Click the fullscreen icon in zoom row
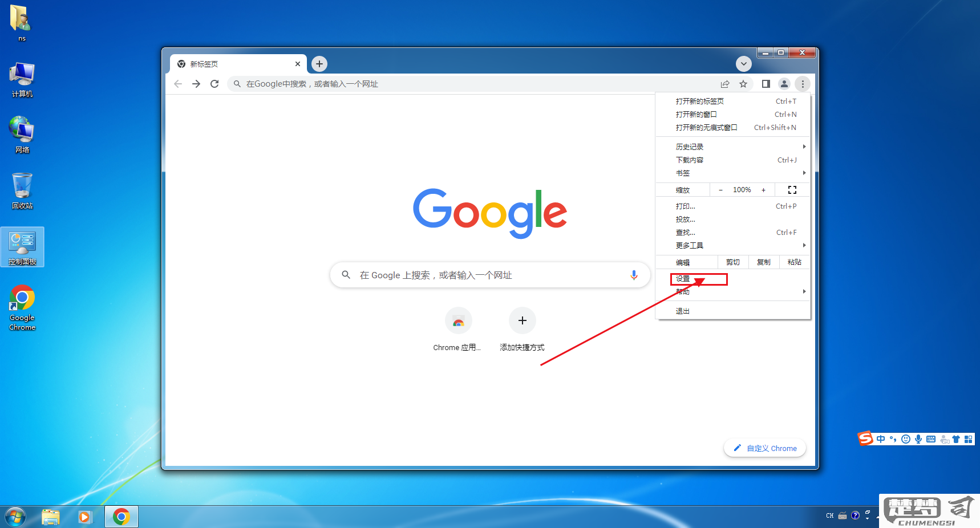980x528 pixels. click(x=792, y=190)
